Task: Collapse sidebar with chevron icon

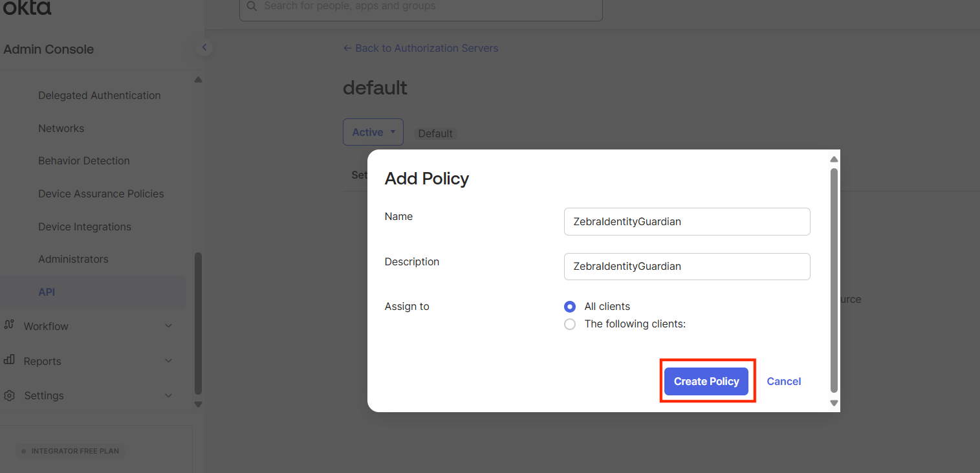Action: point(204,47)
